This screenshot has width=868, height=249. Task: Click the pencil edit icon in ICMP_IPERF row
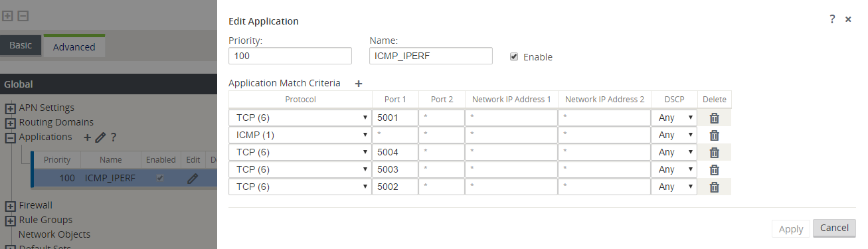193,178
